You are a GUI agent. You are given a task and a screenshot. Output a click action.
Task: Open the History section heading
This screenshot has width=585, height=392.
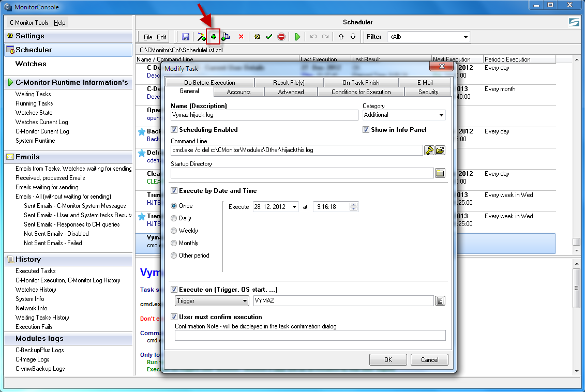point(28,259)
